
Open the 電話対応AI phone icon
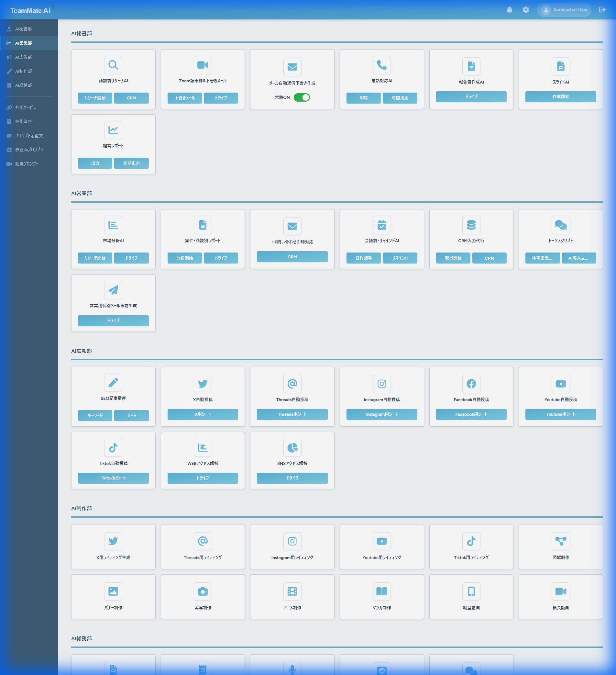coord(381,65)
